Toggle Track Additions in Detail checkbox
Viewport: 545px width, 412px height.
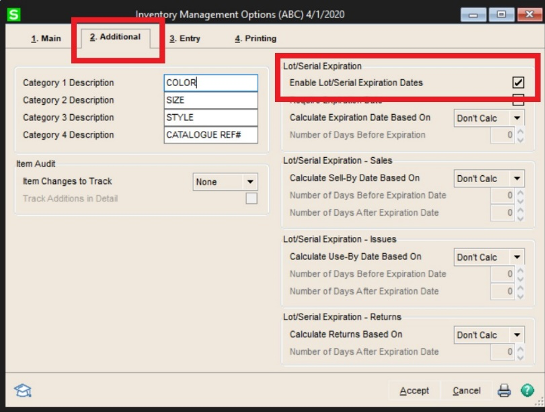click(251, 199)
